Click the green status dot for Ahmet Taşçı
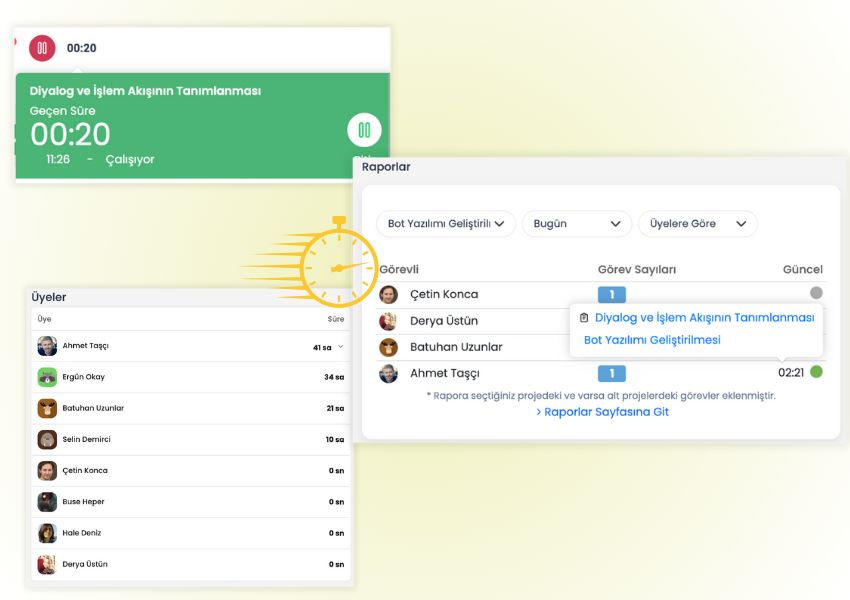The width and height of the screenshot is (850, 600). [x=816, y=372]
